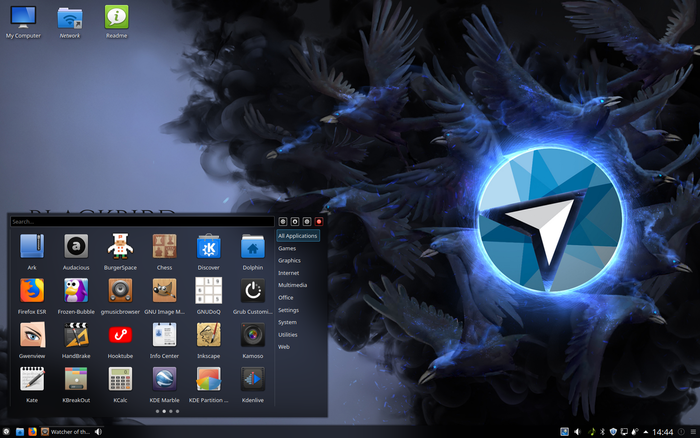The image size is (700, 438).
Task: Click the 14:44 clock
Action: click(x=662, y=432)
